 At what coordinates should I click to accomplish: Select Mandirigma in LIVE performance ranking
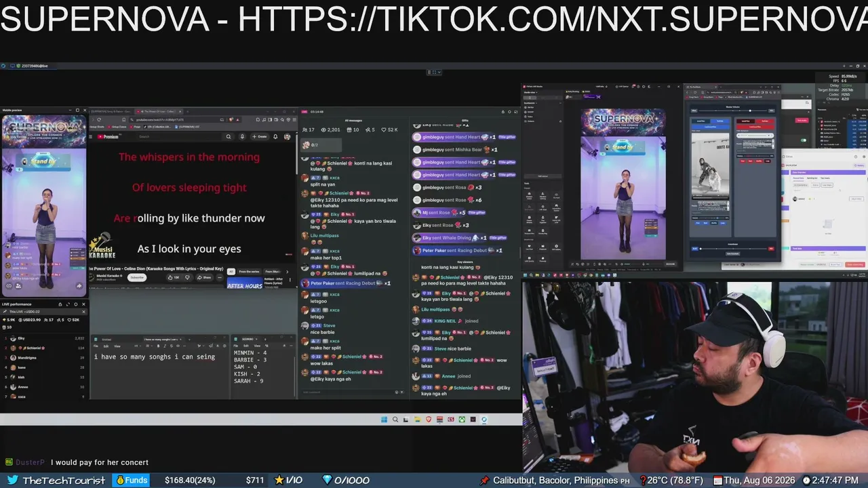45,357
